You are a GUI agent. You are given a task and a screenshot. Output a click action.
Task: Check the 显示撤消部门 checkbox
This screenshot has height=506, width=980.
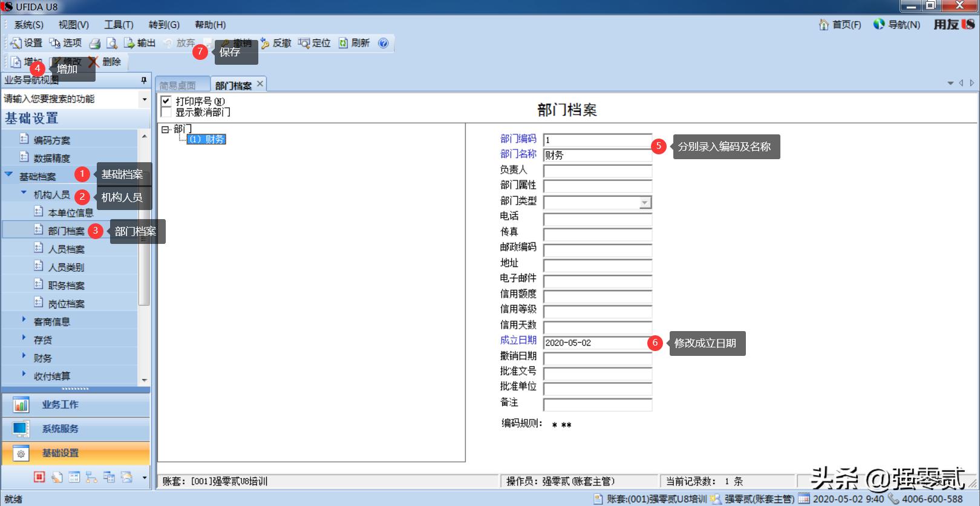[x=166, y=112]
